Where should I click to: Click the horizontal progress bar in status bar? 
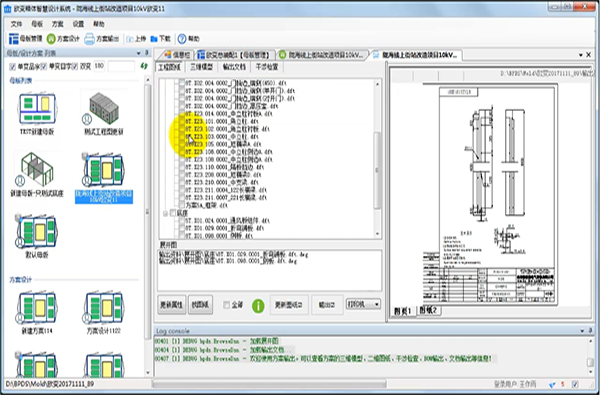(x=269, y=384)
